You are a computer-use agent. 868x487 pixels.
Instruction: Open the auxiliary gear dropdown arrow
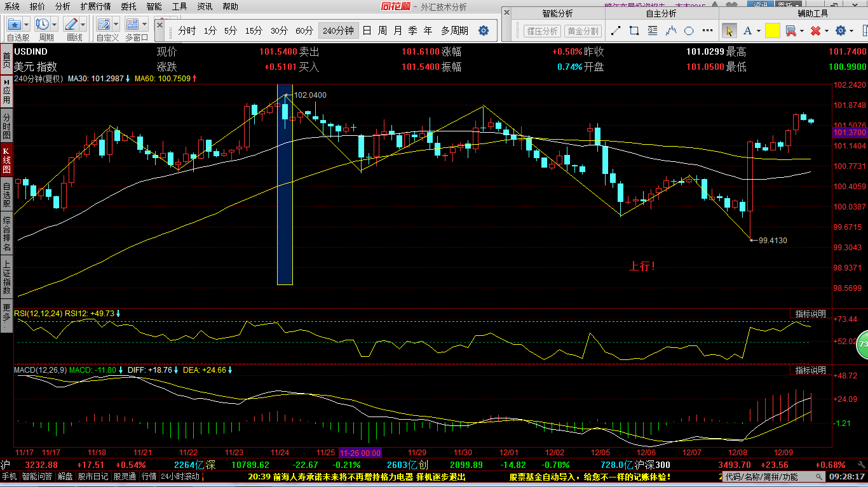pos(852,31)
